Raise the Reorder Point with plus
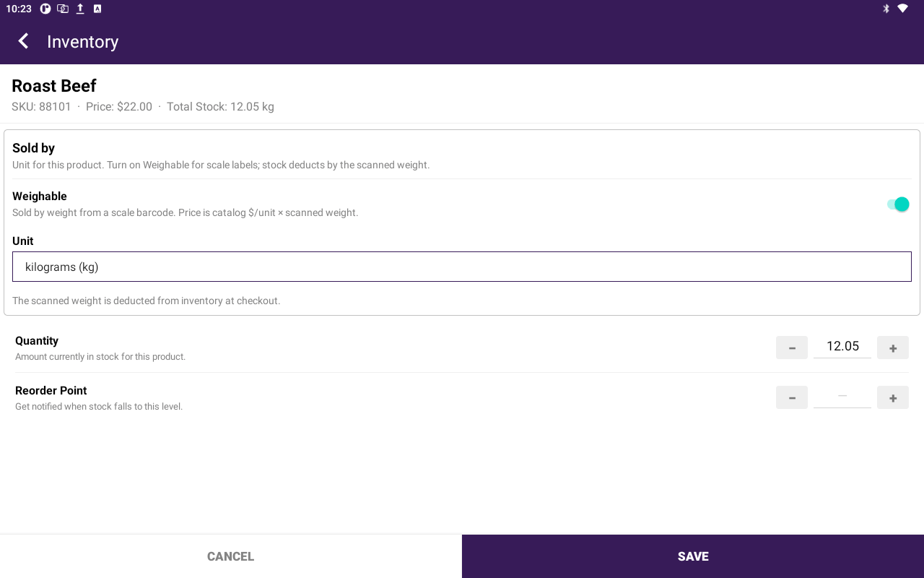Viewport: 924px width, 578px height. tap(893, 397)
